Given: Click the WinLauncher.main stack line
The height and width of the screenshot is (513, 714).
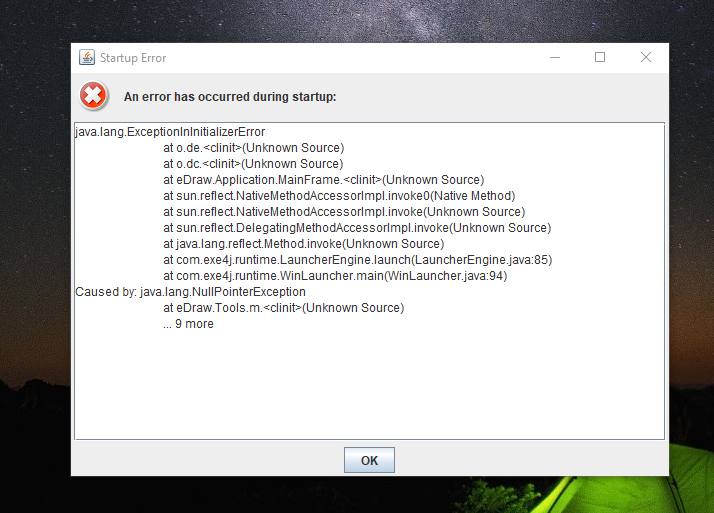Looking at the screenshot, I should coord(335,276).
